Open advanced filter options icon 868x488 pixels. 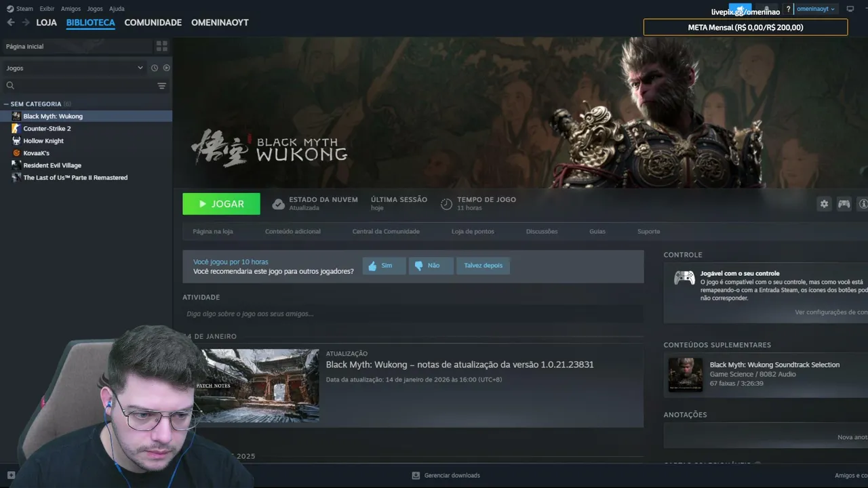click(x=162, y=86)
